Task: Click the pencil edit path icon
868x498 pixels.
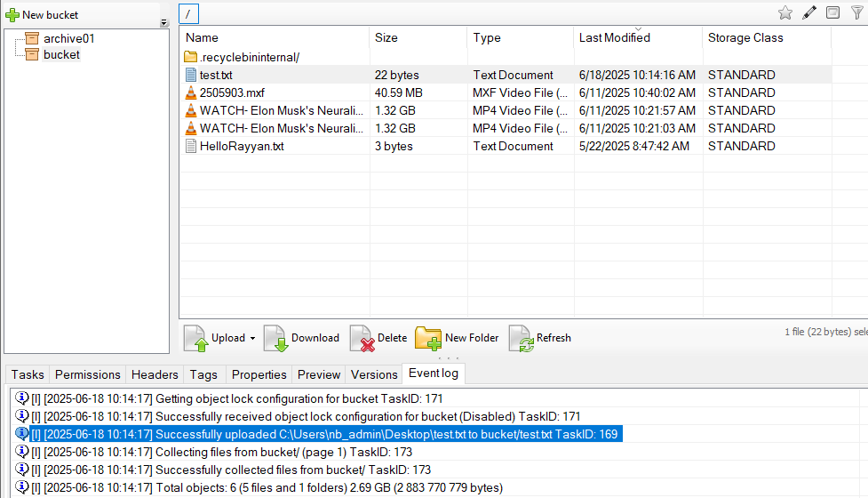Action: coord(809,12)
